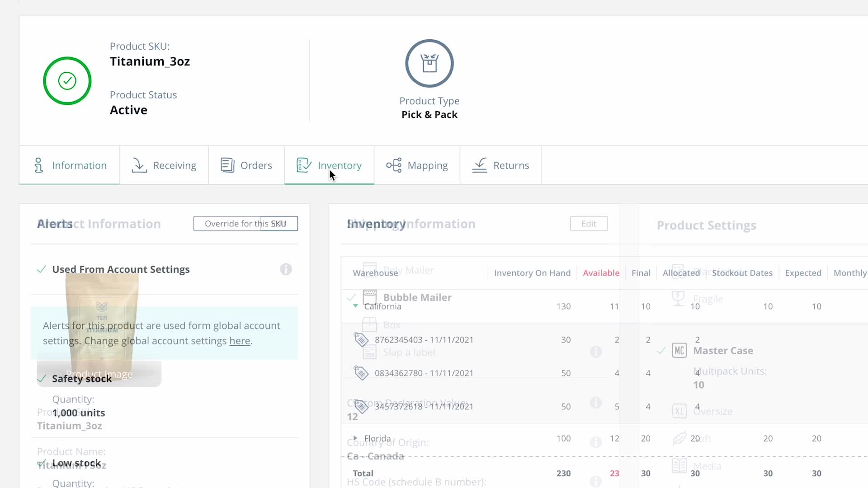Click the 1,000 units safety stock quantity
The image size is (868, 488).
78,413
